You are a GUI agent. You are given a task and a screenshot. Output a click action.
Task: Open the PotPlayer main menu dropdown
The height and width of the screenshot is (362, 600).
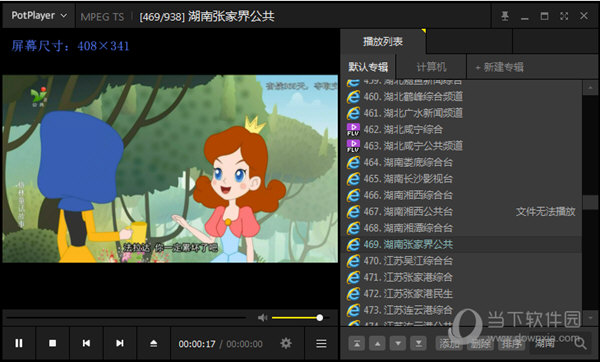pos(39,16)
